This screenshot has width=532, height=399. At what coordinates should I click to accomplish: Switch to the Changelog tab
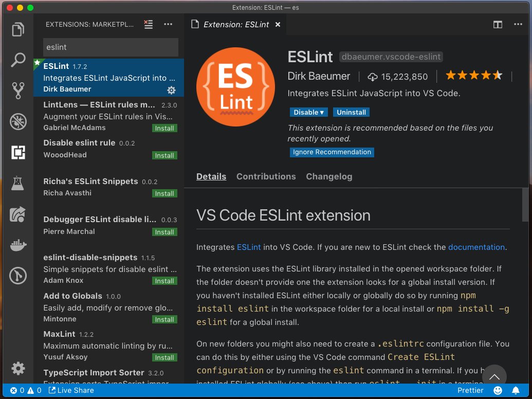click(329, 176)
